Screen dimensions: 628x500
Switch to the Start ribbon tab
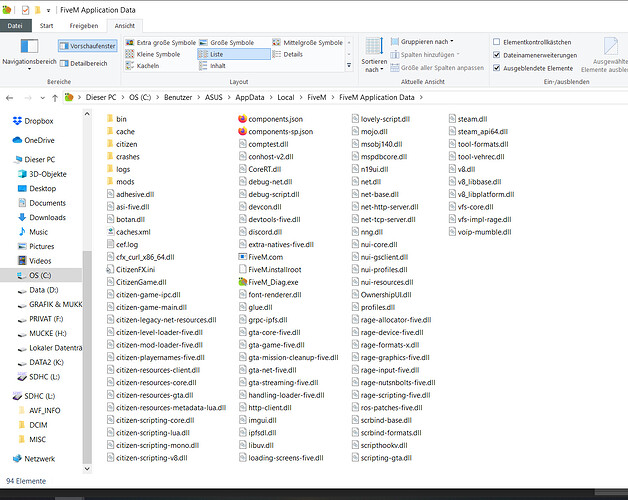[x=46, y=26]
